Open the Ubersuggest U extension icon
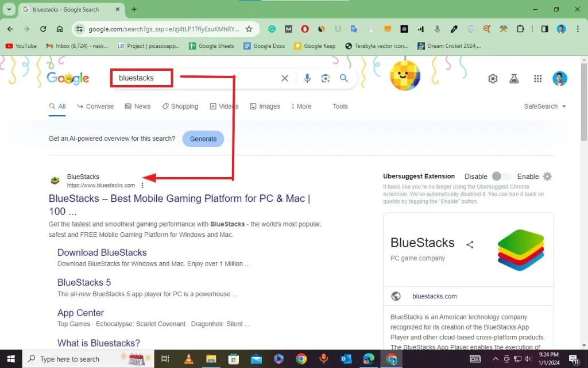 click(338, 29)
